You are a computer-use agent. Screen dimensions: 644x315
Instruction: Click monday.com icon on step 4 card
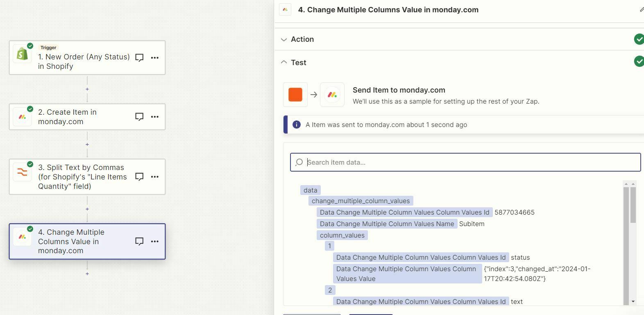click(22, 237)
